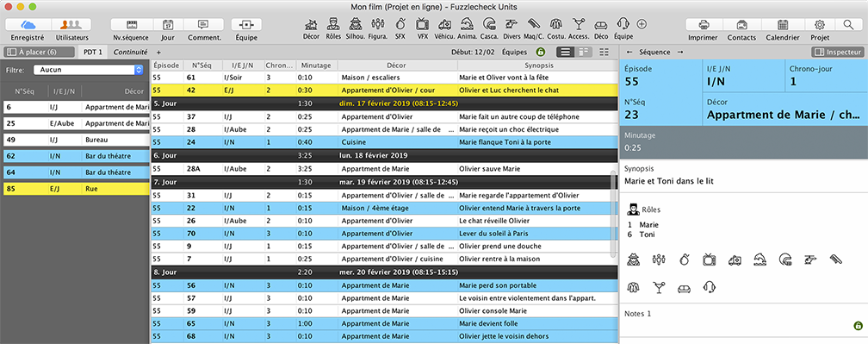Toggle the Inspecteur panel button
The height and width of the screenshot is (344, 868).
(838, 52)
